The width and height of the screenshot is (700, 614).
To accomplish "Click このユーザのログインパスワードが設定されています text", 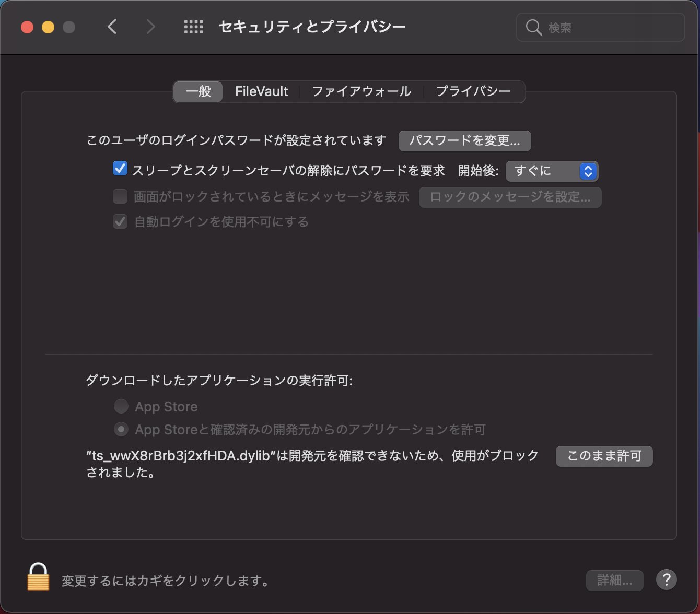I will tap(236, 140).
